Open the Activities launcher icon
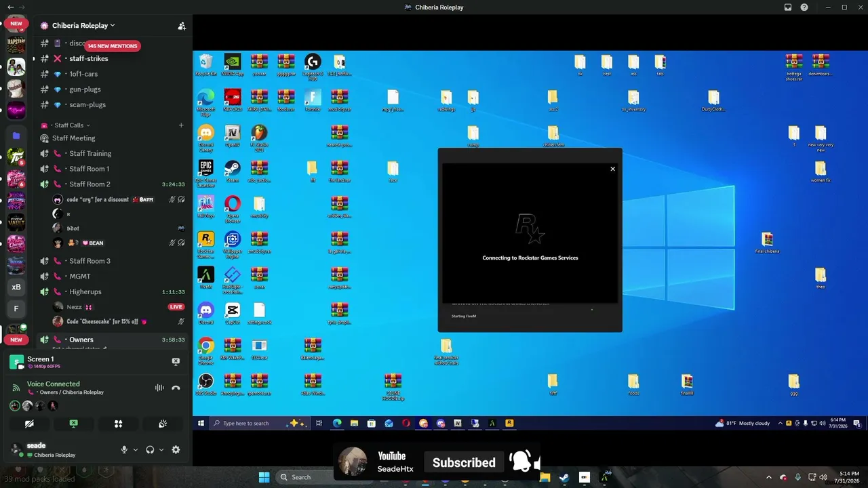The height and width of the screenshot is (488, 868). click(118, 424)
